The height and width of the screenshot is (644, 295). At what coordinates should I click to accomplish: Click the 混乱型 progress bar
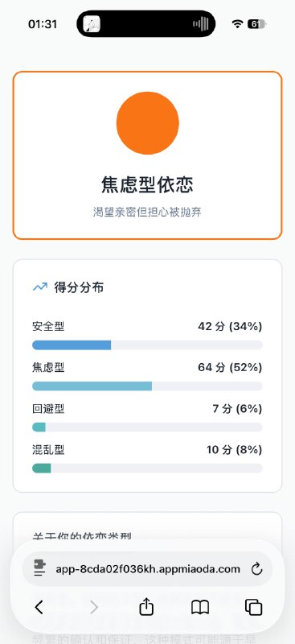tap(147, 469)
